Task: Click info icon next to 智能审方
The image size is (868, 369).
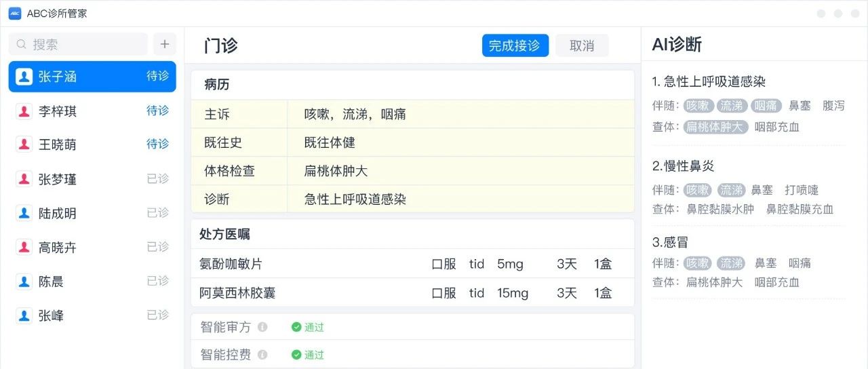Action: tap(262, 327)
